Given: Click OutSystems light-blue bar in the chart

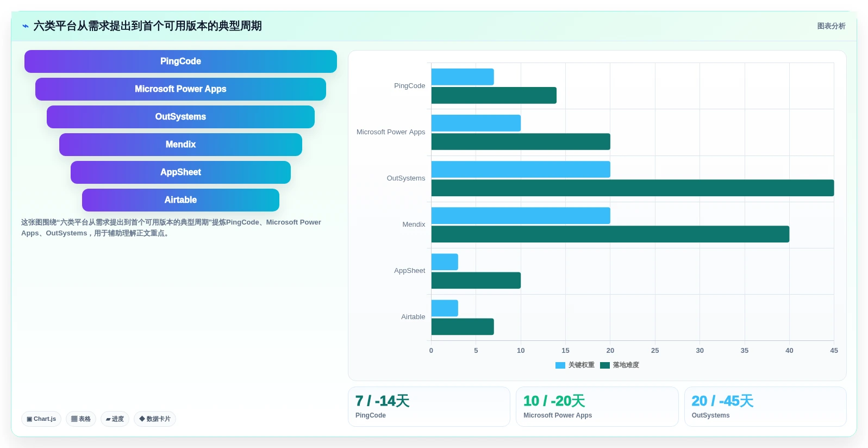Looking at the screenshot, I should (x=521, y=169).
